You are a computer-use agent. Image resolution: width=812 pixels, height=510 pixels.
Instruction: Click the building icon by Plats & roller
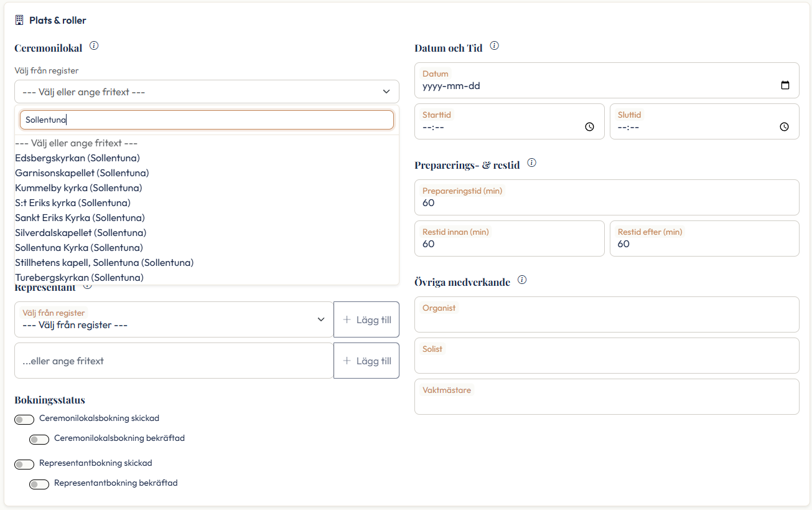[19, 20]
